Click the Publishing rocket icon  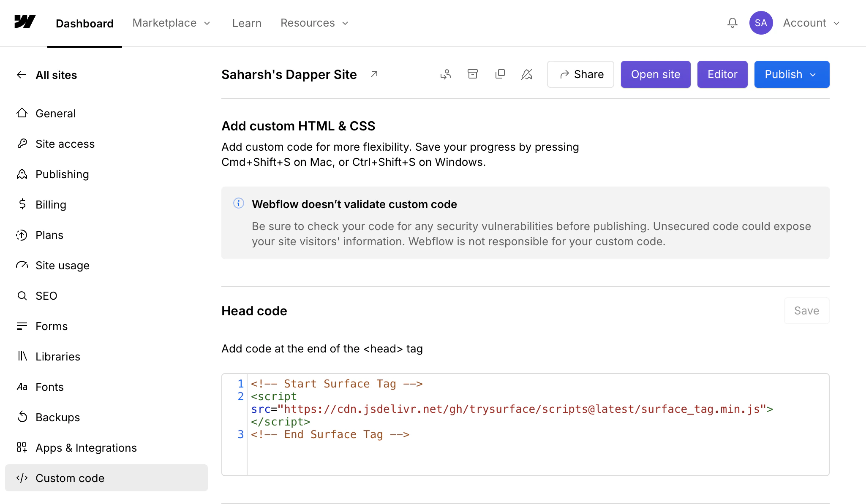[x=22, y=174]
